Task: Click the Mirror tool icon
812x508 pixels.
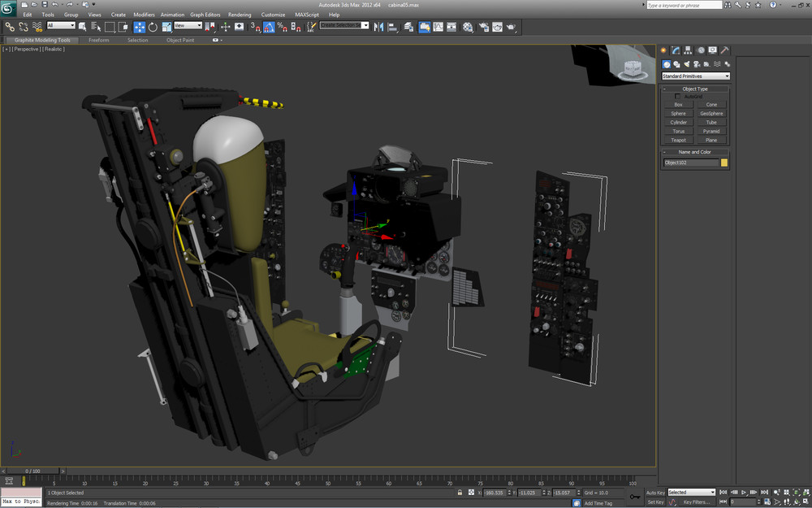Action: pyautogui.click(x=379, y=27)
